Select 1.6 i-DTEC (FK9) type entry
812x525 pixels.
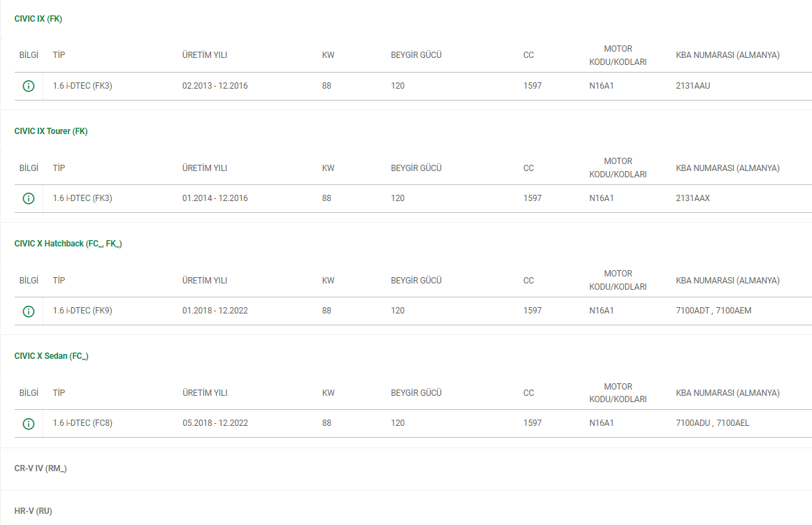click(x=82, y=311)
